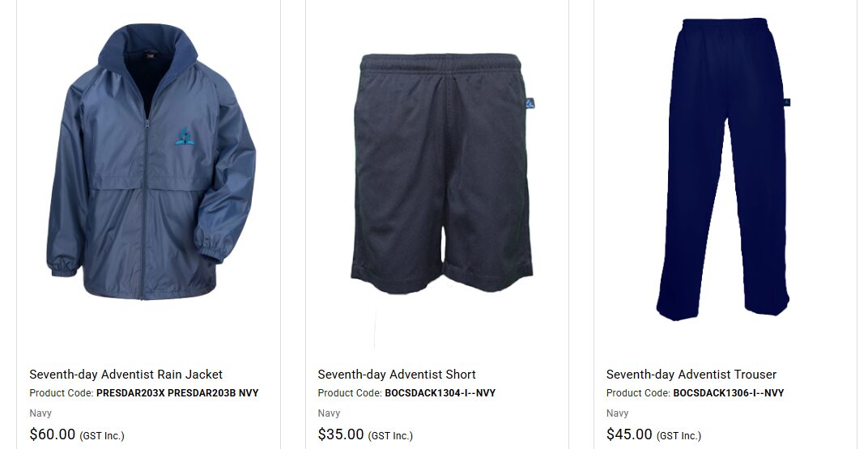Click product code BOCSDACK1304-I--NVY
Viewport: 868px width, 449px height.
point(440,393)
